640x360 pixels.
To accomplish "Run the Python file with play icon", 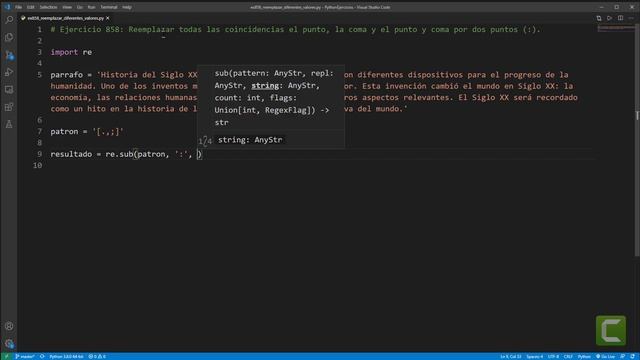I will tap(609, 18).
